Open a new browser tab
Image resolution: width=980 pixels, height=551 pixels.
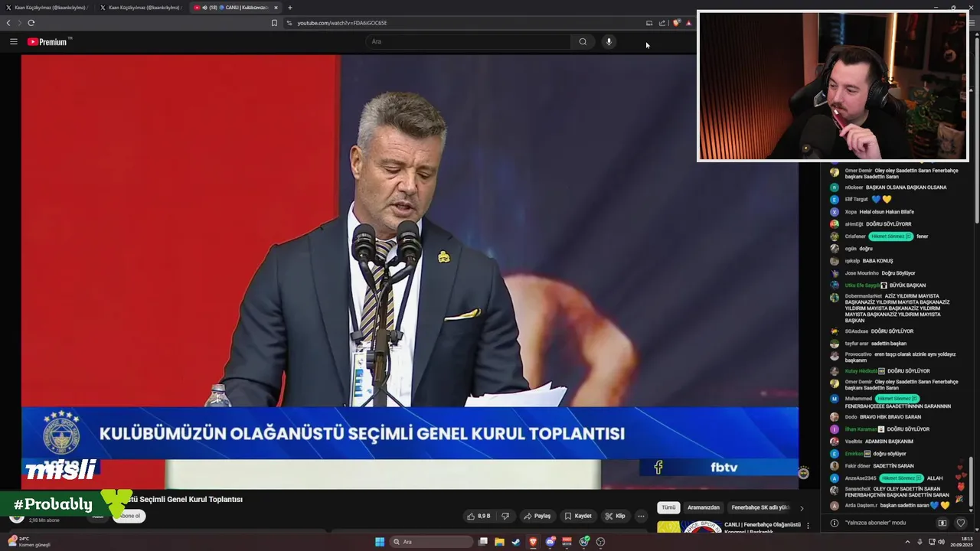tap(290, 8)
